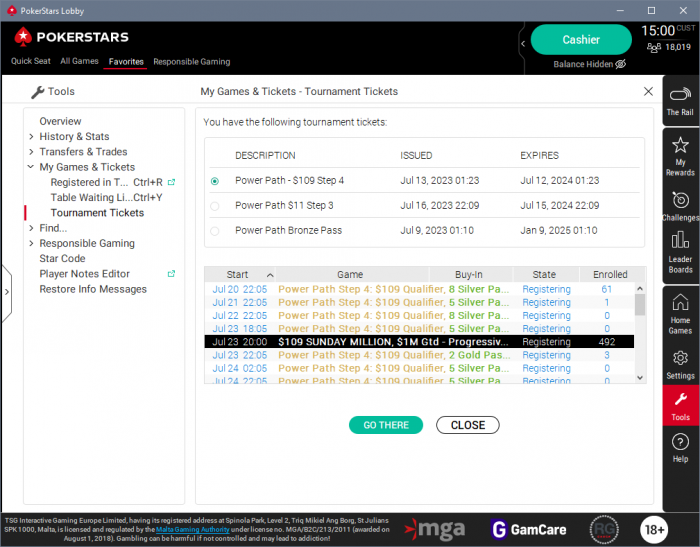Select the Power Path Bronze Pass ticket radio

[215, 231]
